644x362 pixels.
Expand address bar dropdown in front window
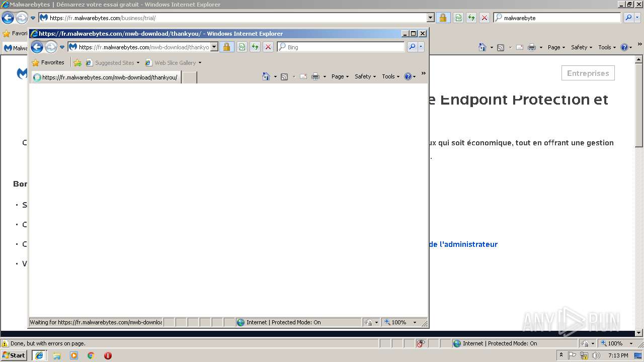point(214,47)
